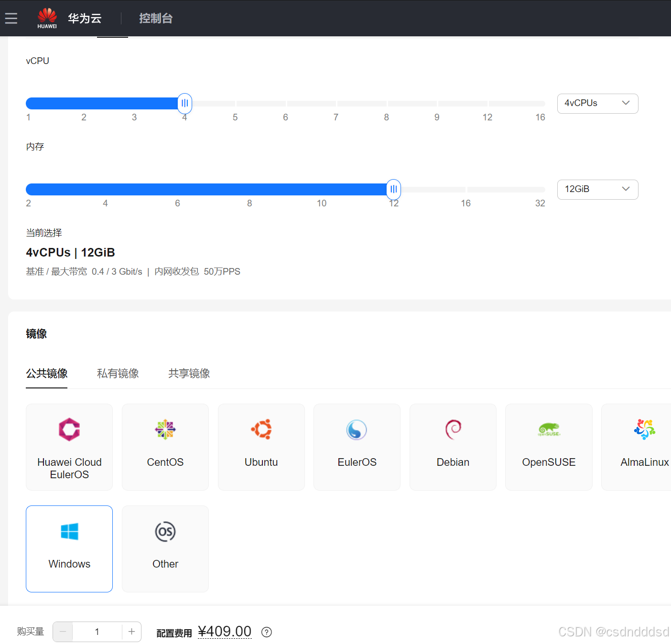Decrease the purchase quantity
The image size is (671, 644).
point(63,632)
